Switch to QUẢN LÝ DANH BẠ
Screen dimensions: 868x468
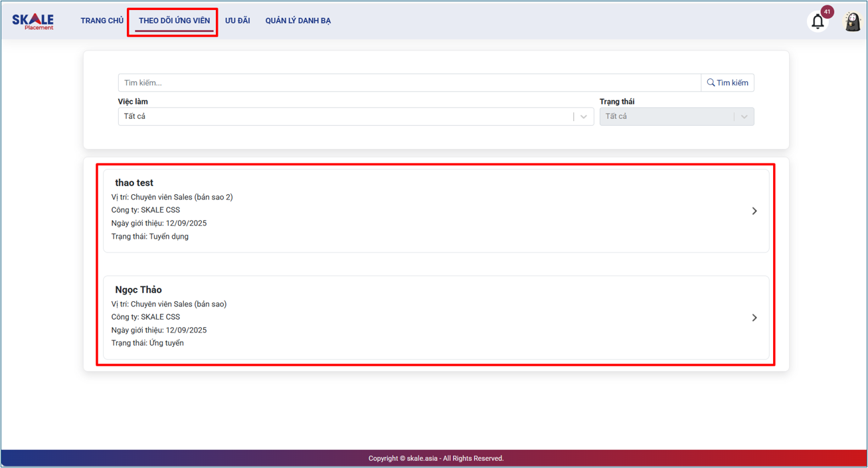click(298, 21)
